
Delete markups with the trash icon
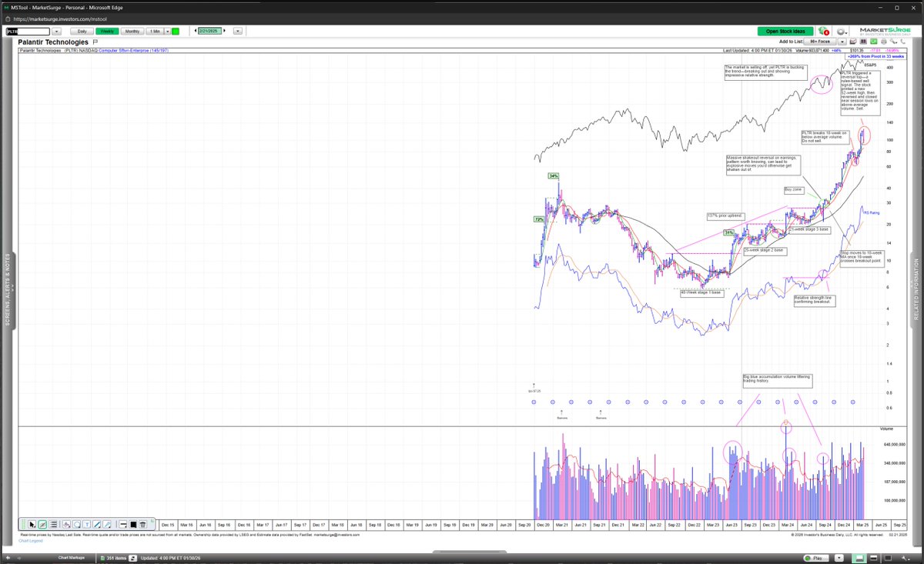tap(142, 524)
